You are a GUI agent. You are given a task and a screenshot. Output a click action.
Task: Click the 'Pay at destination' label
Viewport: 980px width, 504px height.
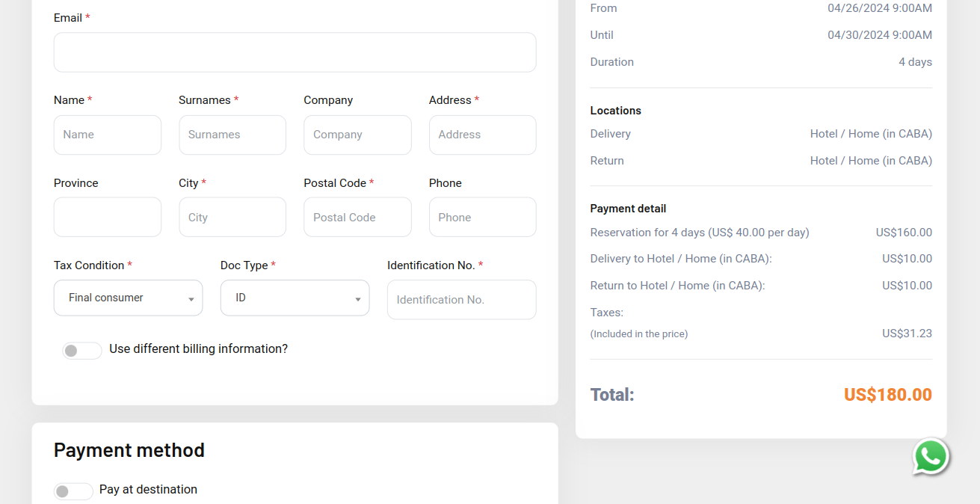tap(148, 490)
